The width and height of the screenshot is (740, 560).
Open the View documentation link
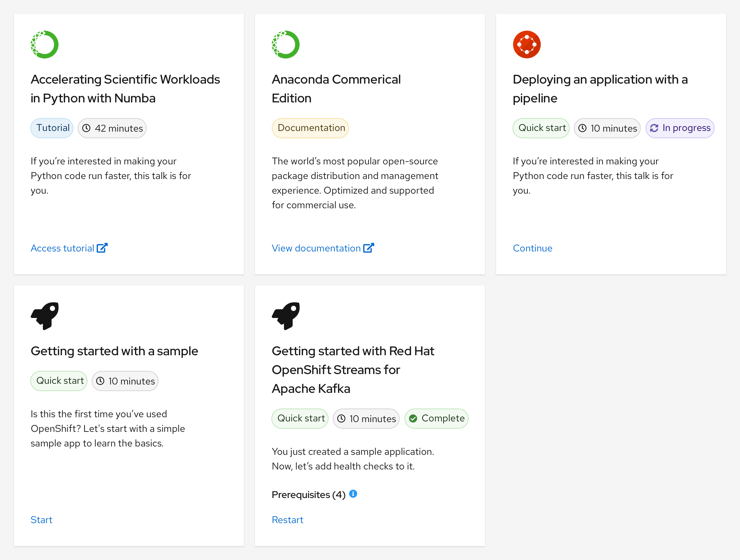coord(323,248)
